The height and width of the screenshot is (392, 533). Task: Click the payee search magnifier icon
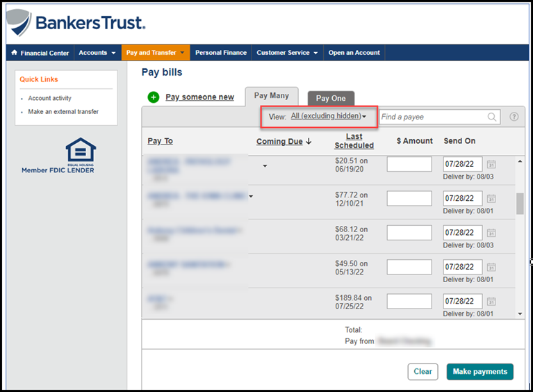[491, 117]
